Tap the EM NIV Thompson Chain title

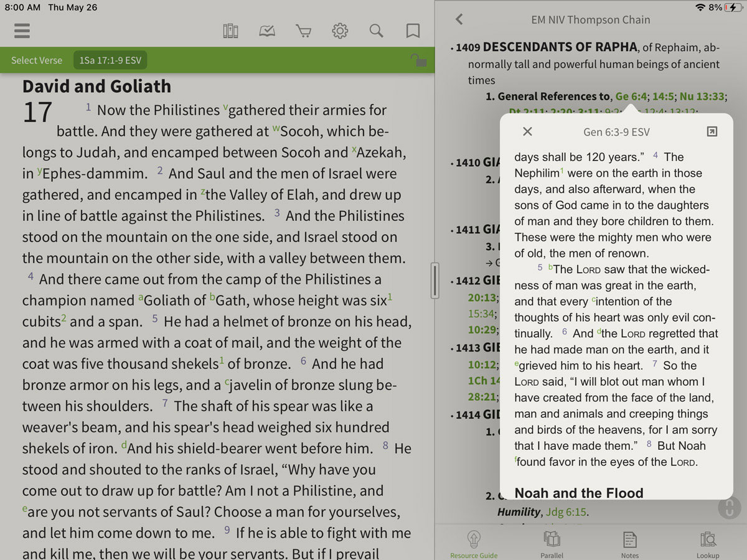591,20
